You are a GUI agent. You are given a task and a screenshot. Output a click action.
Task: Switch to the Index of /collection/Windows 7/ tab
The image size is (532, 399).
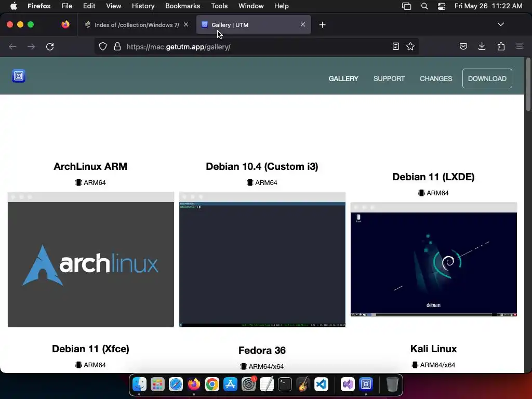pyautogui.click(x=137, y=25)
